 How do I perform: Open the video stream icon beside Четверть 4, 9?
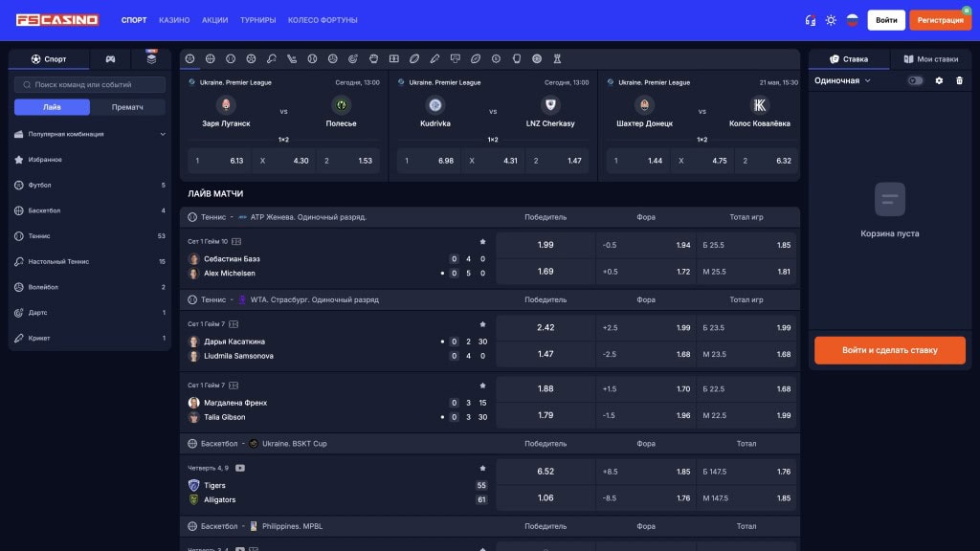pyautogui.click(x=240, y=468)
